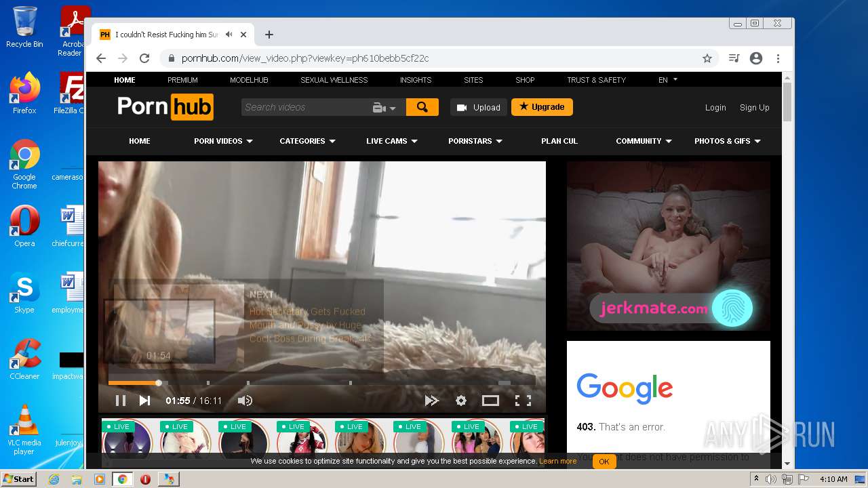
Task: Open Recycle Bin on the desktop
Action: point(24,27)
